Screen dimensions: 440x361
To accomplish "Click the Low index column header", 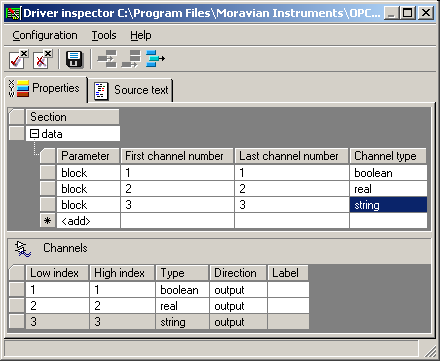I will point(57,273).
